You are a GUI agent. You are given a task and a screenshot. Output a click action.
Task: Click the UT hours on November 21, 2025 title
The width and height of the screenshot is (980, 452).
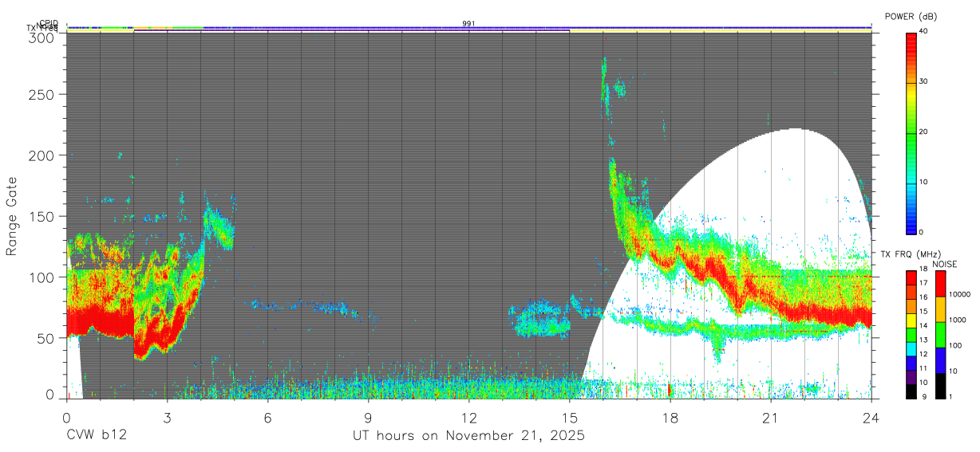click(x=469, y=436)
